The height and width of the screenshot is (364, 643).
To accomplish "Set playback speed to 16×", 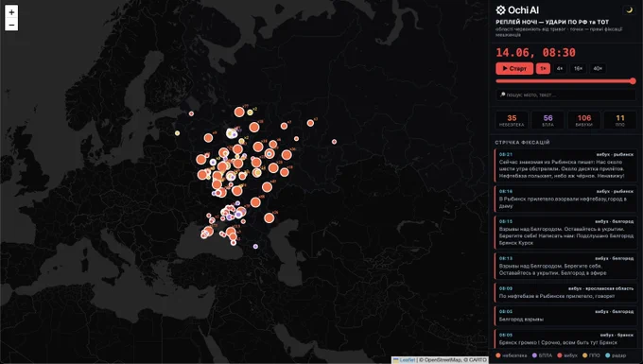I will 578,68.
